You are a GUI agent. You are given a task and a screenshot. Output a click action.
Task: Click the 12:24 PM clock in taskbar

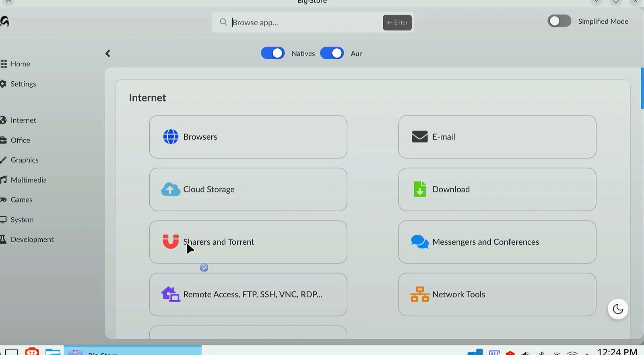(617, 351)
